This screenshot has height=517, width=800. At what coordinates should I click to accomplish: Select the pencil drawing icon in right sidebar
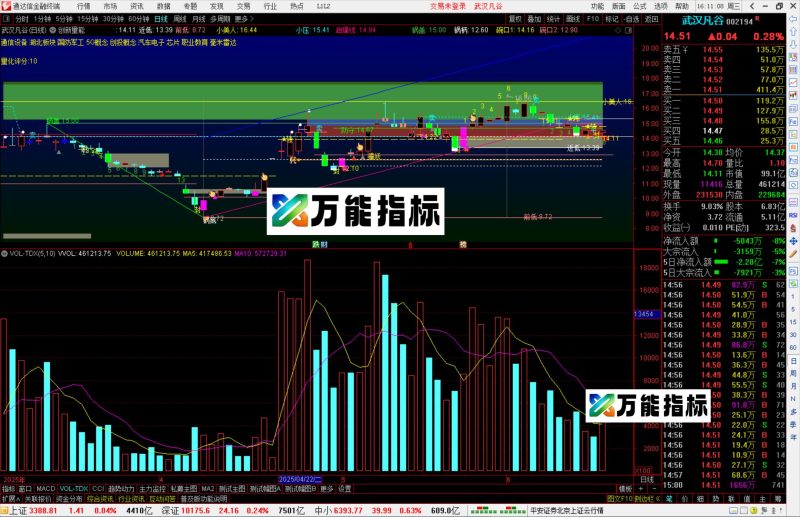click(793, 254)
